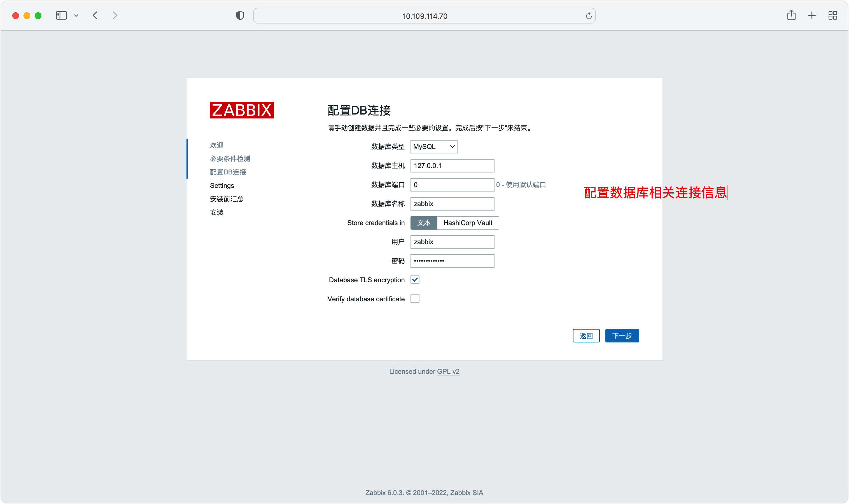The image size is (849, 504).
Task: Open the 数据库类型 MySQL dropdown
Action: (434, 147)
